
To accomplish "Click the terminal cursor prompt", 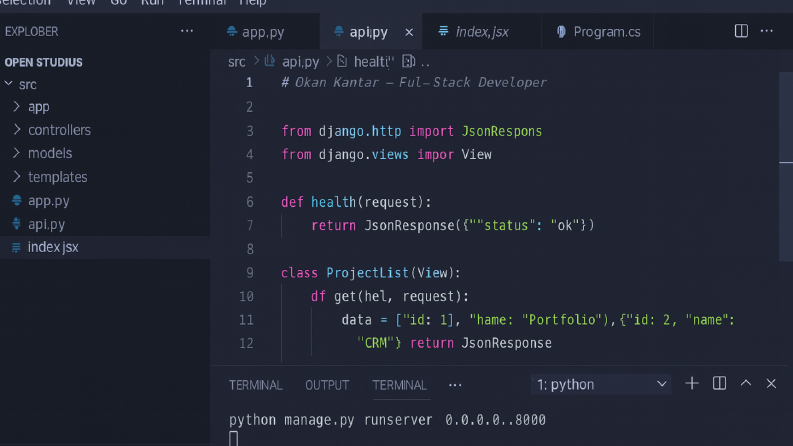I will [x=233, y=439].
